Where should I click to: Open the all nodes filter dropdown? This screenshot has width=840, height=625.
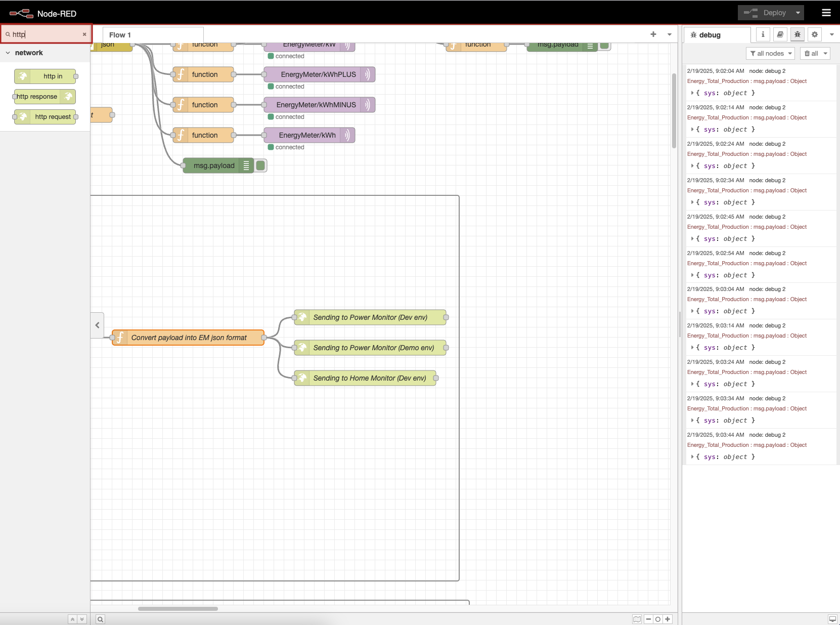771,54
